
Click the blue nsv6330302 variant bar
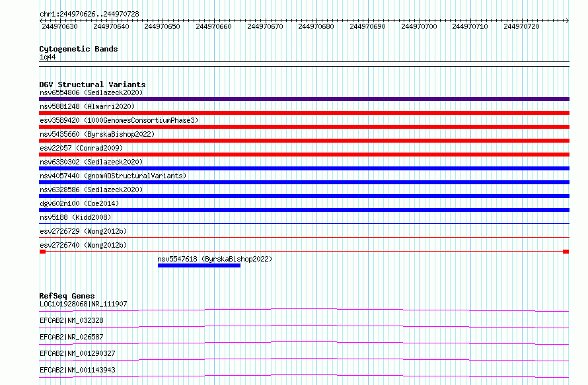[304, 168]
